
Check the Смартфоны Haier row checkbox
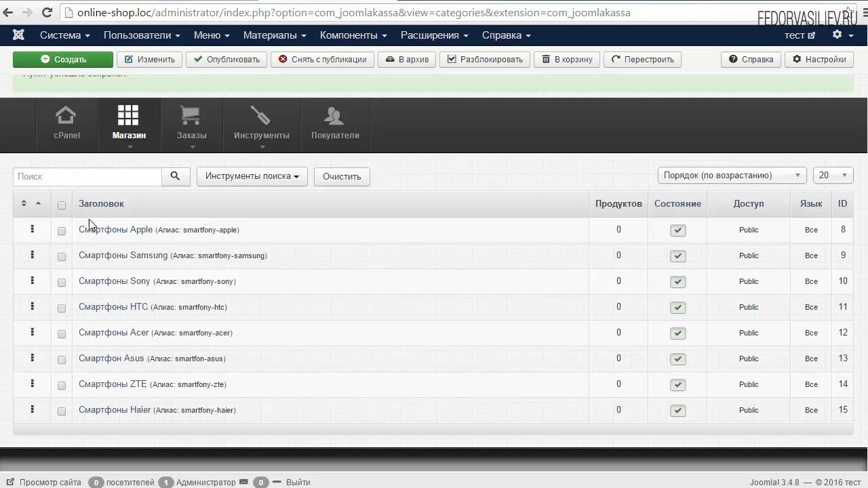coord(62,411)
